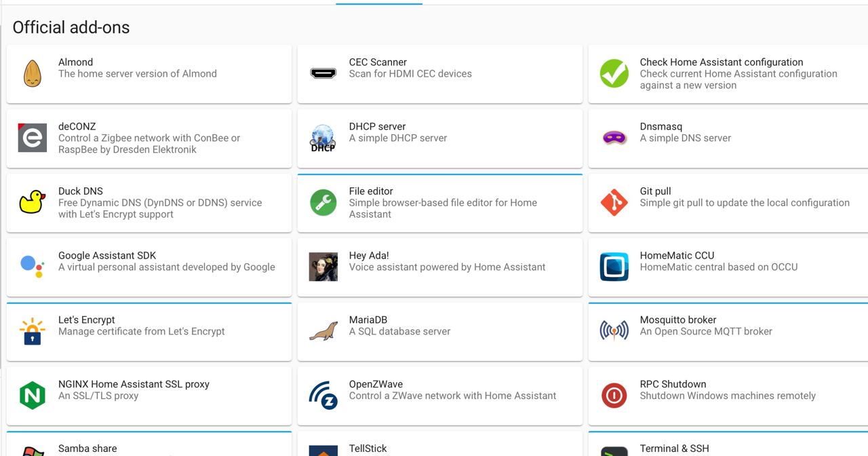Click the NGINX green hexagon icon
This screenshot has width=868, height=456.
tap(32, 396)
